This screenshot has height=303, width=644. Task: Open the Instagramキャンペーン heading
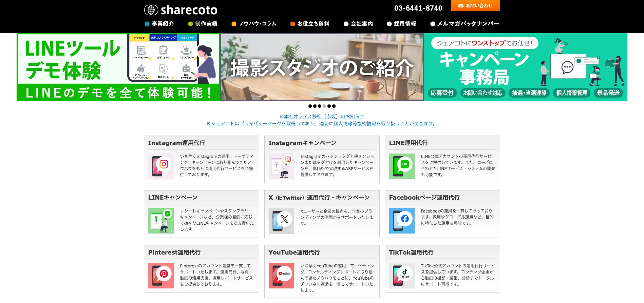[302, 143]
